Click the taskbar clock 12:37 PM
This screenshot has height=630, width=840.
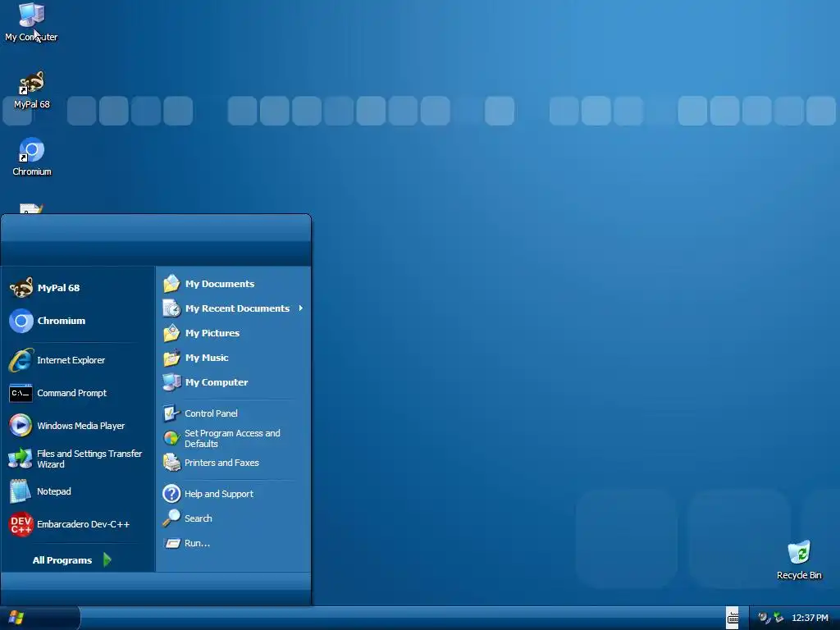click(810, 618)
